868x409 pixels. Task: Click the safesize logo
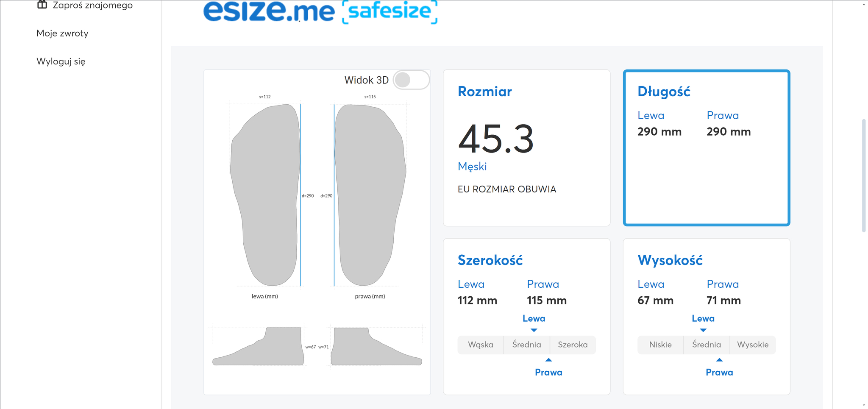(389, 11)
